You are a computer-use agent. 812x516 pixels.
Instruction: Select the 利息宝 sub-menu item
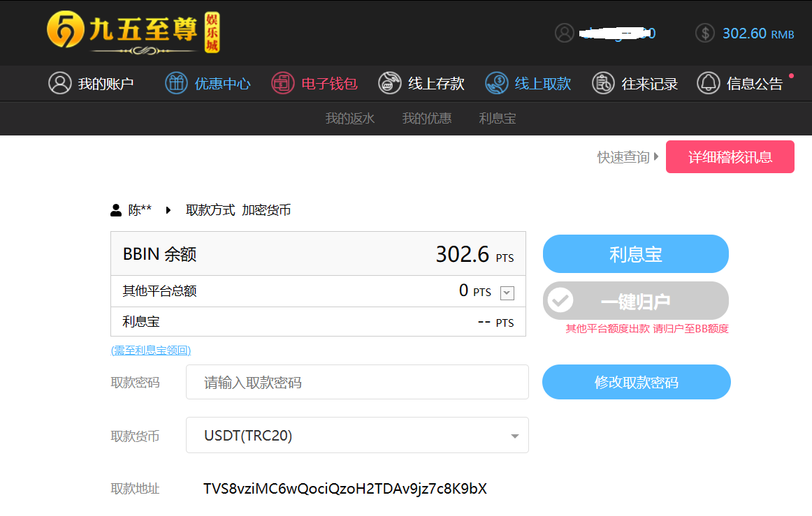(x=498, y=118)
